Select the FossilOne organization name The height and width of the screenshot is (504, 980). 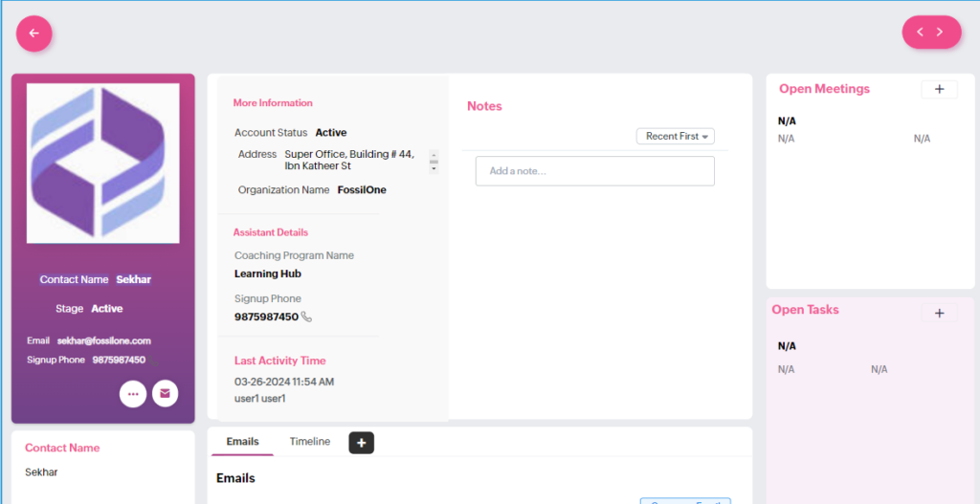[x=362, y=190]
